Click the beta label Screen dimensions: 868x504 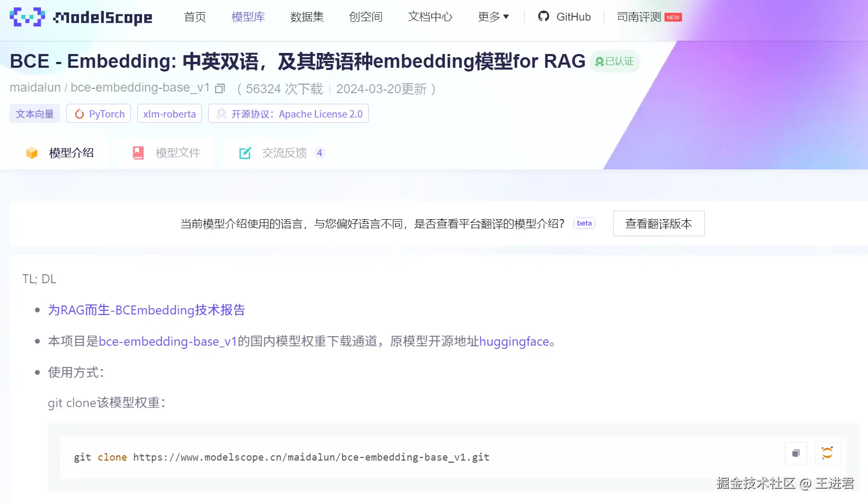pyautogui.click(x=584, y=223)
